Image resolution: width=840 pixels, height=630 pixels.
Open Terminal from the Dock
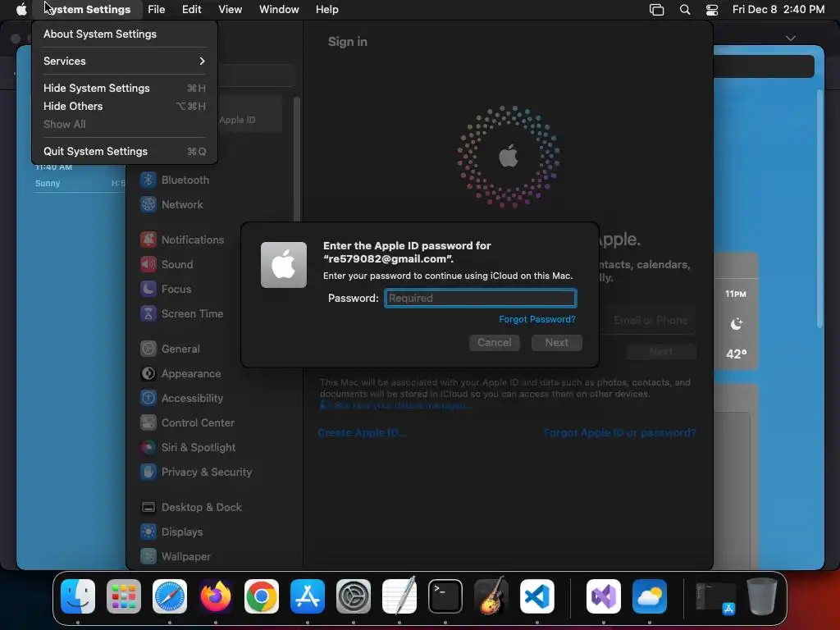tap(445, 596)
